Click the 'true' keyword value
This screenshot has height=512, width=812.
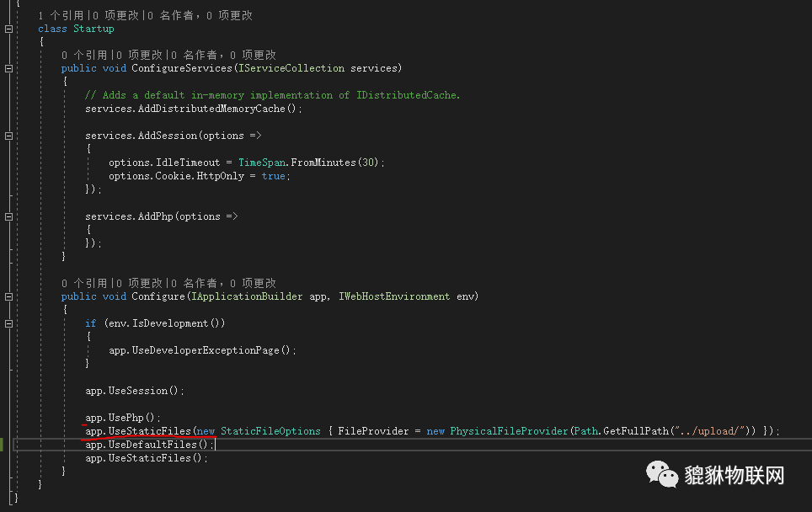(x=274, y=176)
